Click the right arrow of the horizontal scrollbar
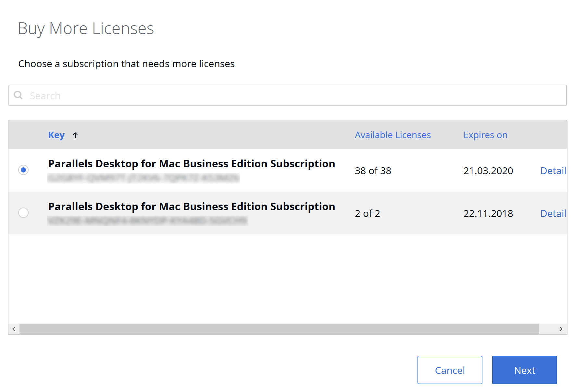This screenshot has width=573, height=392. (x=561, y=329)
